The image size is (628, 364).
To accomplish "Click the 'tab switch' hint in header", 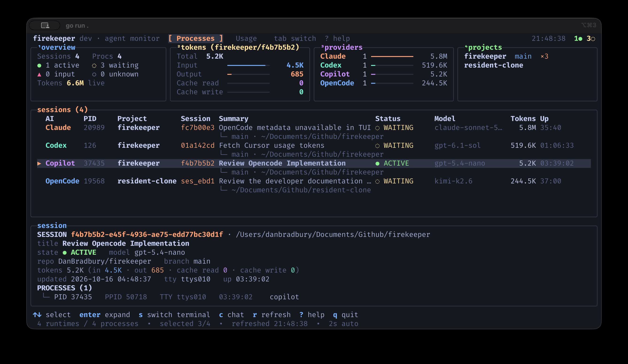I will click(x=295, y=38).
